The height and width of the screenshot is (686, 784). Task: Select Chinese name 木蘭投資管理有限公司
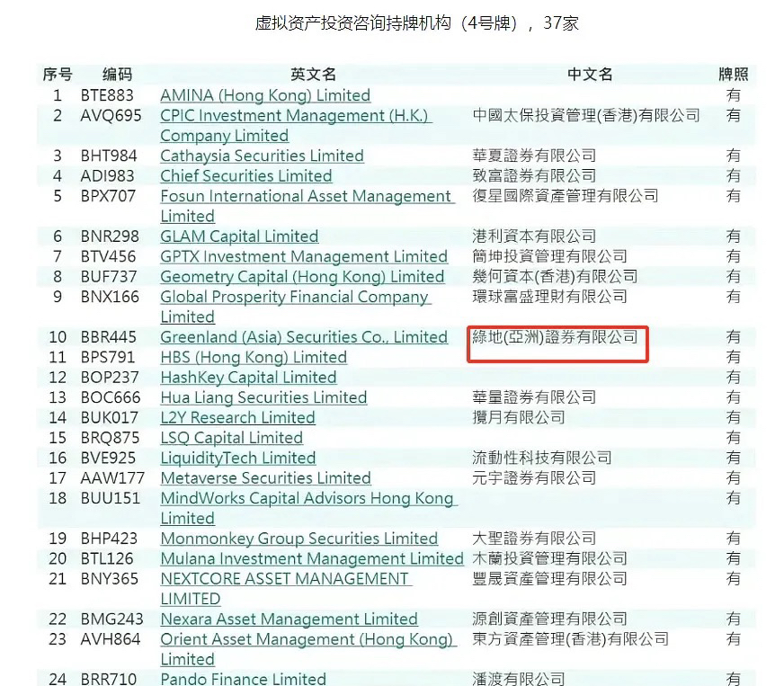(549, 558)
